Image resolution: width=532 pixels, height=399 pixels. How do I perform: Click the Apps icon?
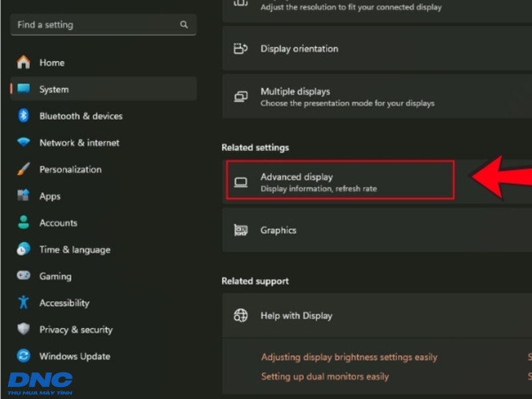coord(24,196)
